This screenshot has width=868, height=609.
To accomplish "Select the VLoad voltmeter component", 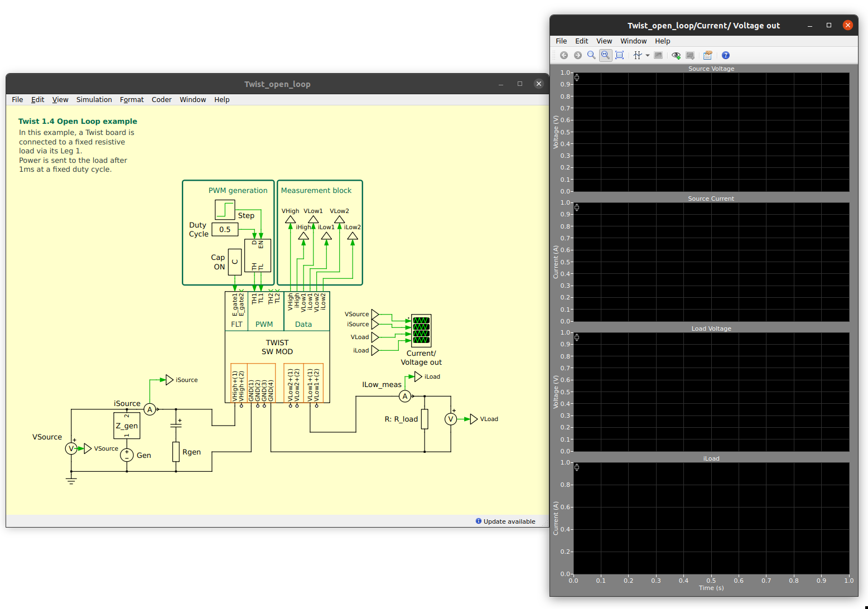I will (x=451, y=419).
